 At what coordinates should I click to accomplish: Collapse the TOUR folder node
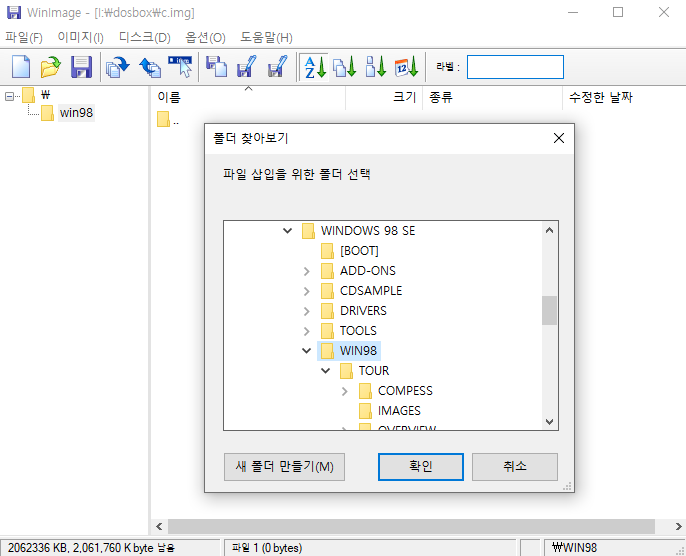point(326,371)
